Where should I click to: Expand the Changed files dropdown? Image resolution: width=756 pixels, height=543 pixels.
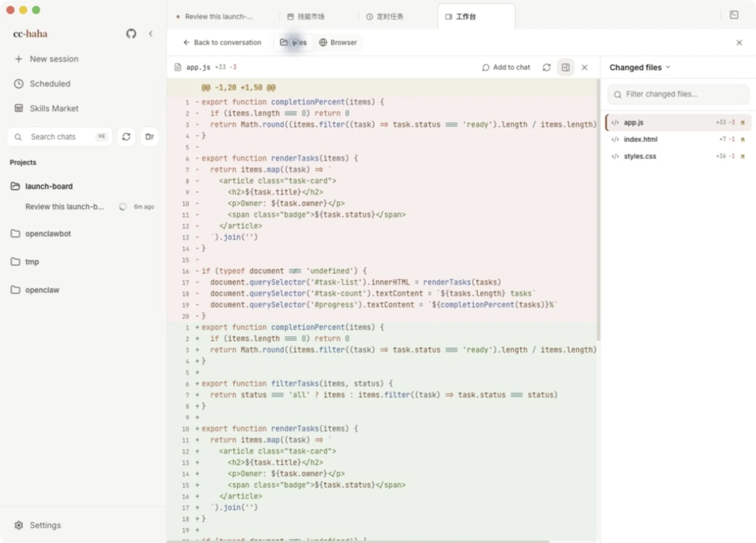point(640,67)
